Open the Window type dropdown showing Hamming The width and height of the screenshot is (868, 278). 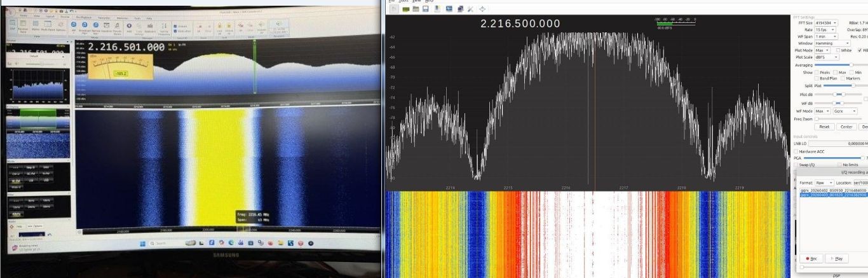pyautogui.click(x=832, y=43)
